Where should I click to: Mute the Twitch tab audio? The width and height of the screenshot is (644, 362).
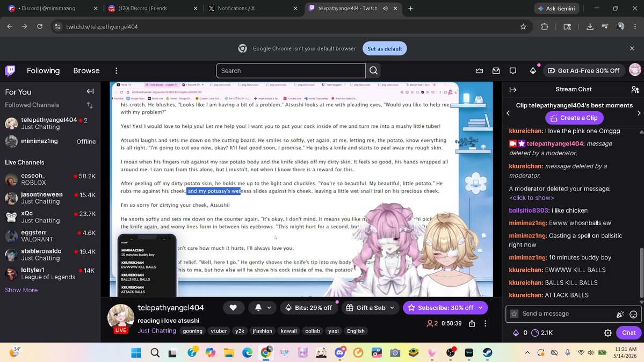point(385,8)
